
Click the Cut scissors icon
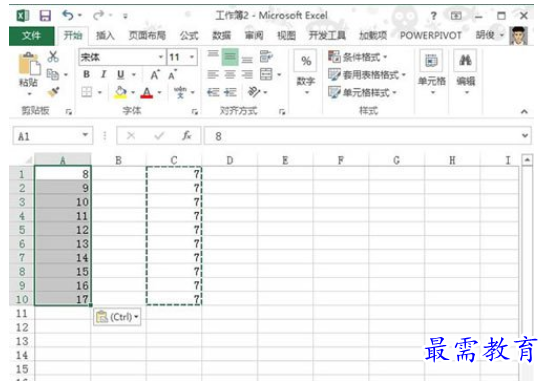tap(53, 56)
